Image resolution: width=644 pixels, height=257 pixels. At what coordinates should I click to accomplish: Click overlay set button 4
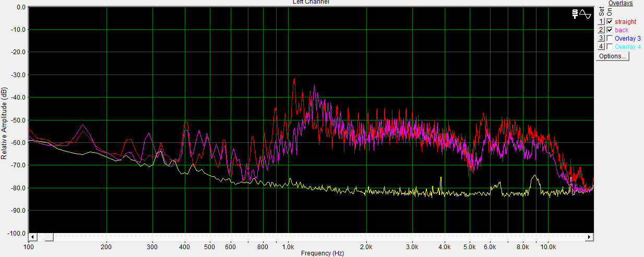[x=601, y=46]
